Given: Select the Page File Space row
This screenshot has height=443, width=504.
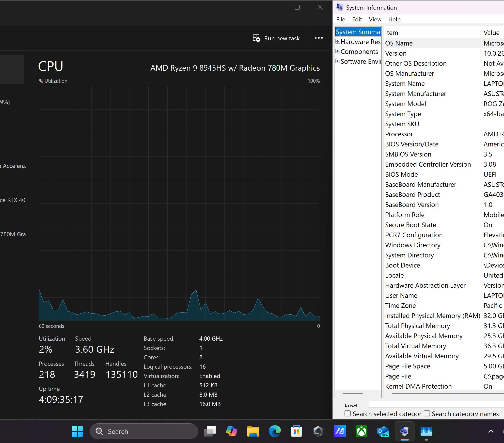Looking at the screenshot, I should (444, 366).
